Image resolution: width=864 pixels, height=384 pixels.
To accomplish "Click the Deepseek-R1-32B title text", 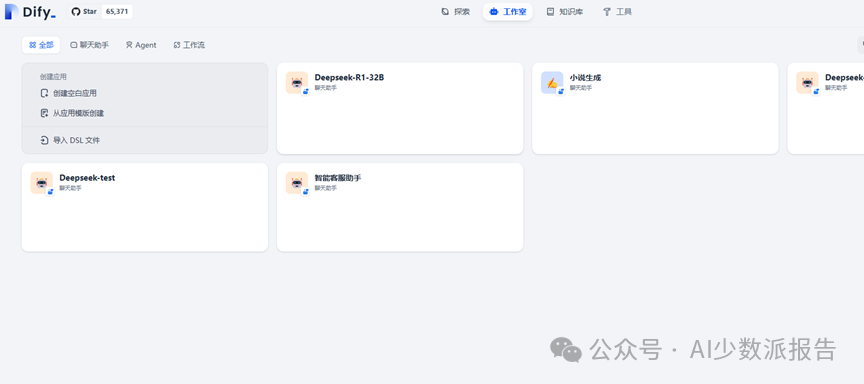I will point(349,78).
